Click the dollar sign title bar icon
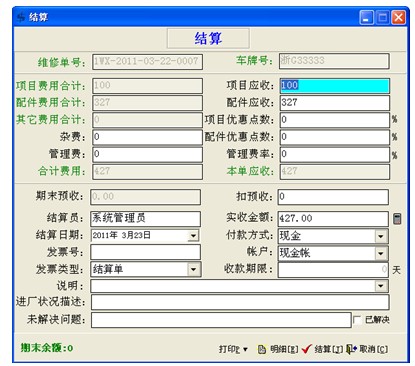415x366 pixels. click(21, 17)
